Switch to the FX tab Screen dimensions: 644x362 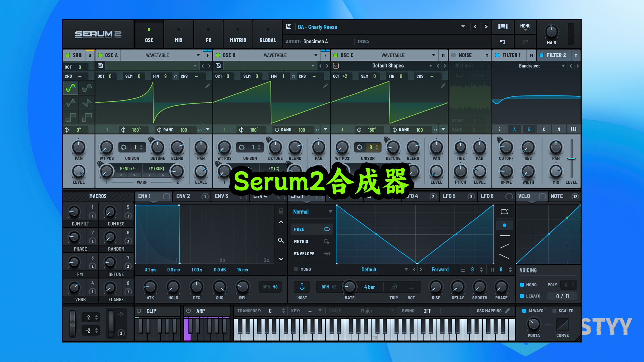[208, 34]
